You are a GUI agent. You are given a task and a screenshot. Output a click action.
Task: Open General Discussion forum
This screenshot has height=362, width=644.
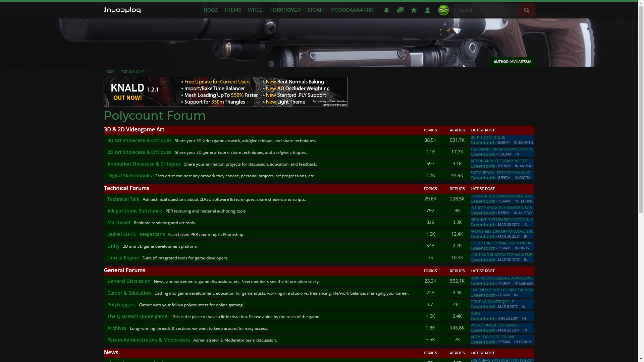point(129,281)
